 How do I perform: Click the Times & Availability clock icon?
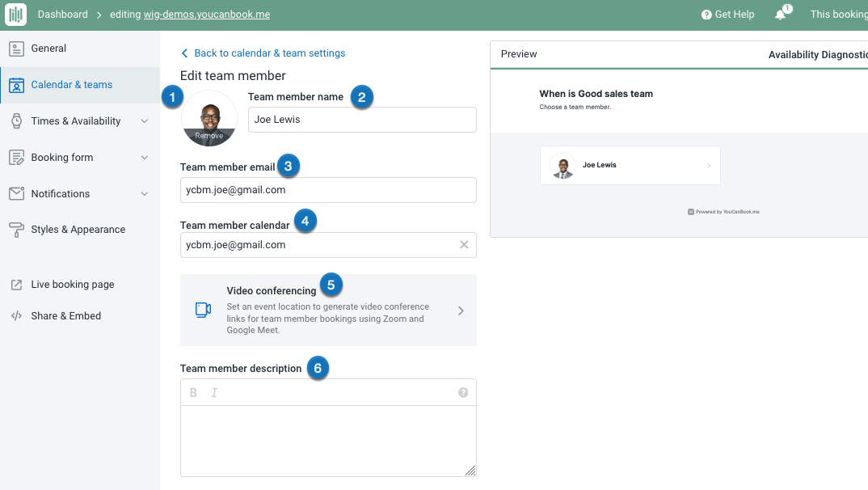17,120
